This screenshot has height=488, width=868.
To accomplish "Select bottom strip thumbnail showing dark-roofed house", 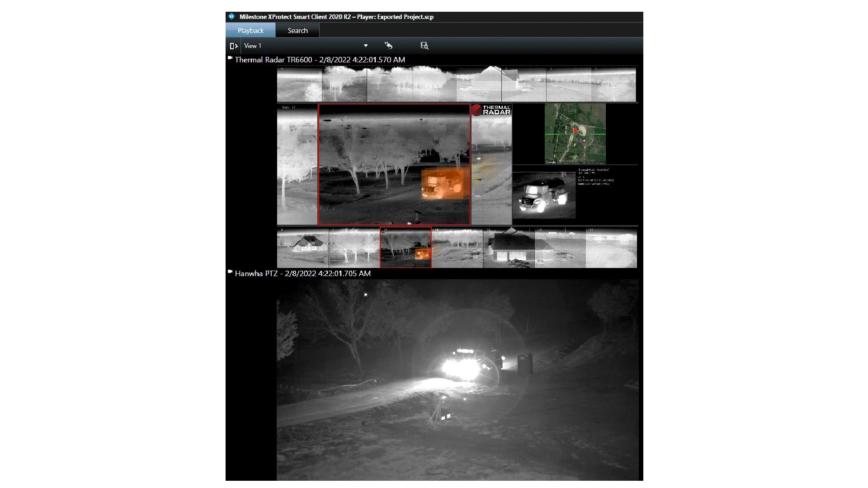I will (x=303, y=248).
